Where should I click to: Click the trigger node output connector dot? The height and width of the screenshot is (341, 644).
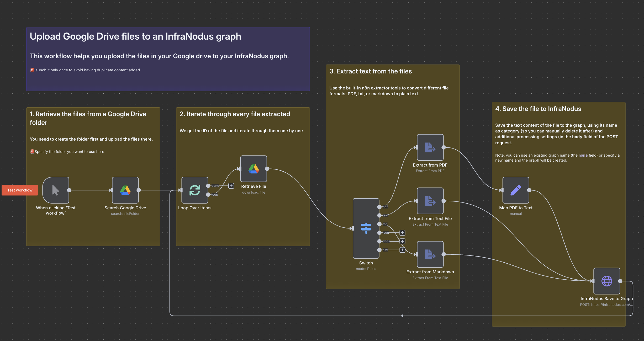pyautogui.click(x=69, y=190)
